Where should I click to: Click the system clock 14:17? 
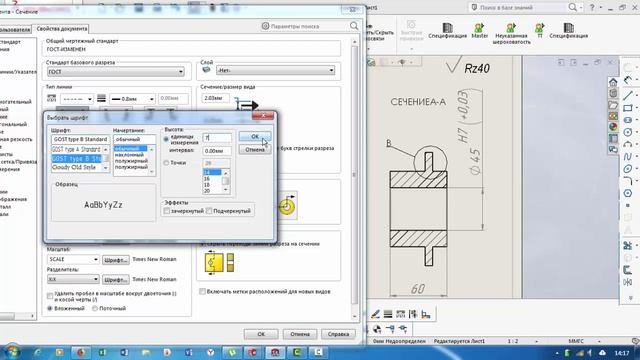tap(622, 353)
